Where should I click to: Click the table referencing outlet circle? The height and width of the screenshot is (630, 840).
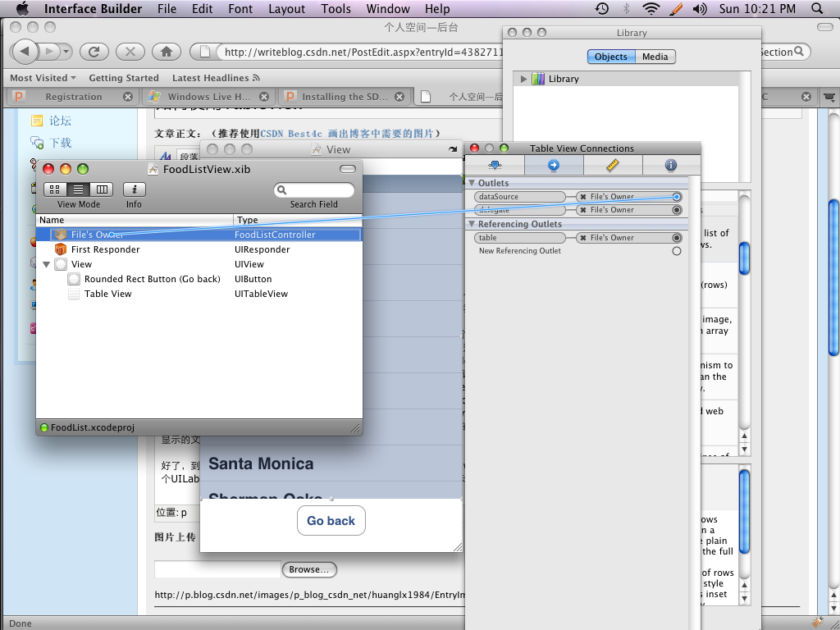pyautogui.click(x=677, y=238)
